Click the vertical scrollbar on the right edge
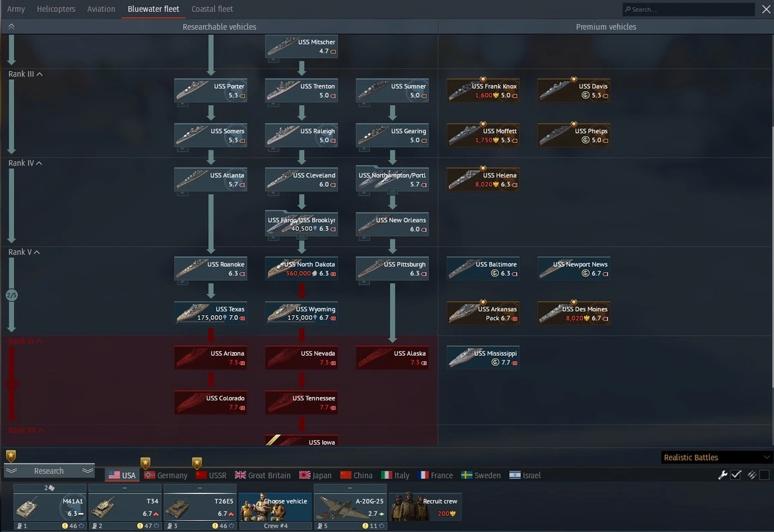Image resolution: width=774 pixels, height=532 pixels. 772,257
